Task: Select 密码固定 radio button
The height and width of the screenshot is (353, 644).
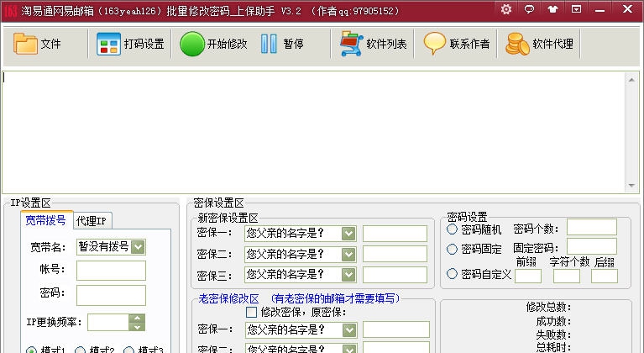Action: (x=452, y=249)
